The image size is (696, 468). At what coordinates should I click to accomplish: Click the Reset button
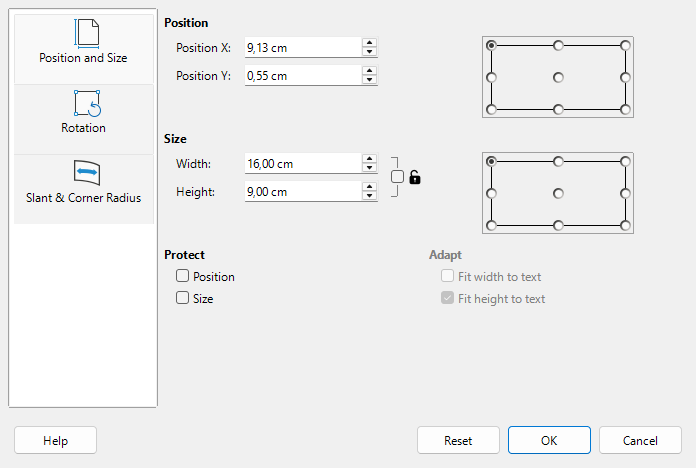(x=458, y=440)
